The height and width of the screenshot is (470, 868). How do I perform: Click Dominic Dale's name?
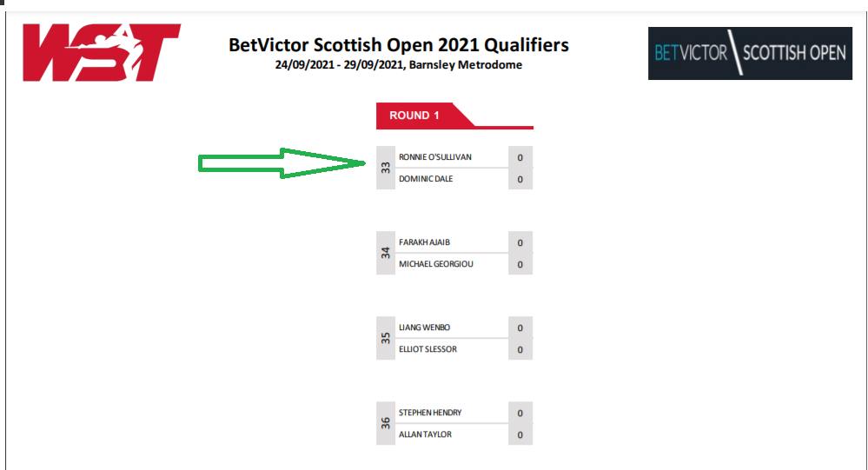426,179
